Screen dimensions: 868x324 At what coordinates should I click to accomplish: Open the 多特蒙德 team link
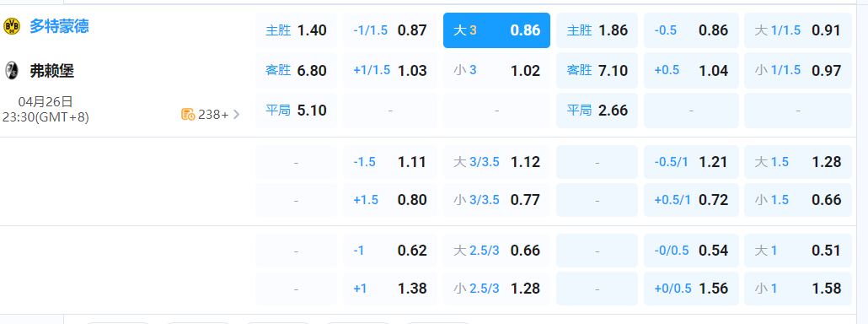[x=59, y=26]
